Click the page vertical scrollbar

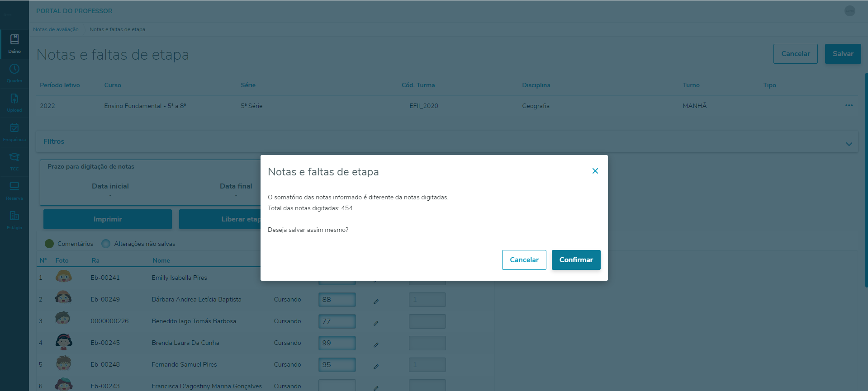point(866,180)
